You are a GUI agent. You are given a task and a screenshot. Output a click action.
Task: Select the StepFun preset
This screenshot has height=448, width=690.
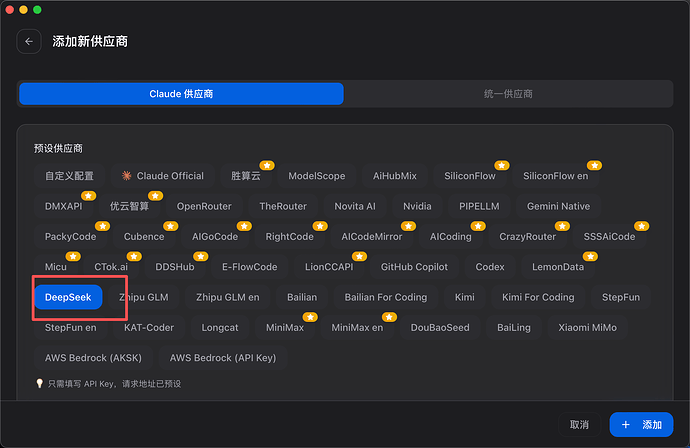(621, 297)
